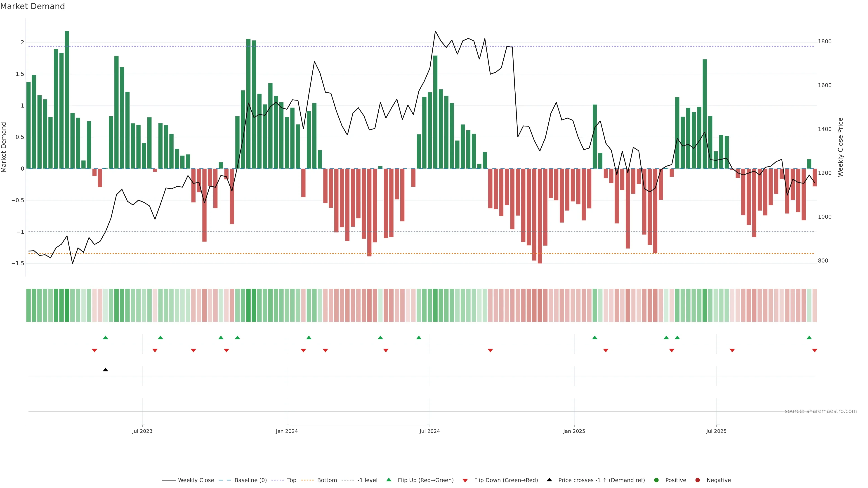Viewport: 868px width, 488px height.
Task: Click the Market Demand chart title
Action: (x=32, y=6)
